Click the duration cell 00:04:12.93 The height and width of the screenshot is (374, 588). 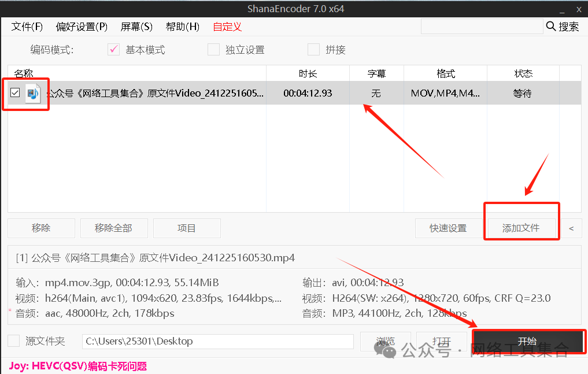click(308, 93)
